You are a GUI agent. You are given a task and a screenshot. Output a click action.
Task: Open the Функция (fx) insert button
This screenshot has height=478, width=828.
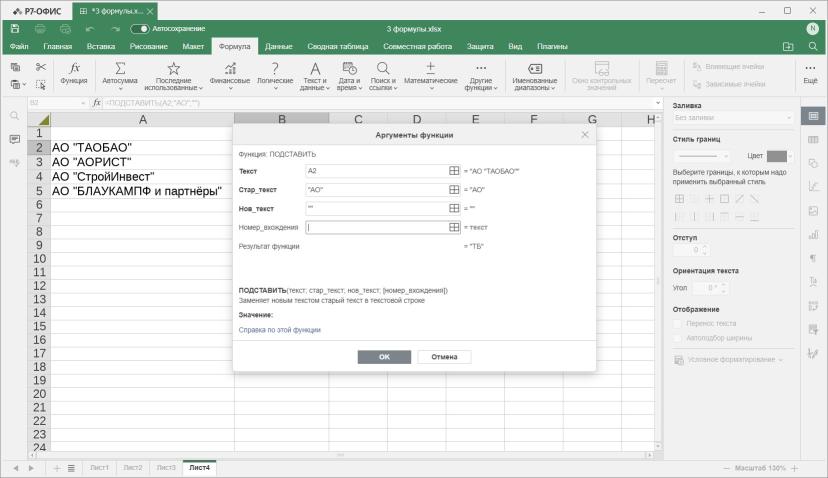pos(74,73)
